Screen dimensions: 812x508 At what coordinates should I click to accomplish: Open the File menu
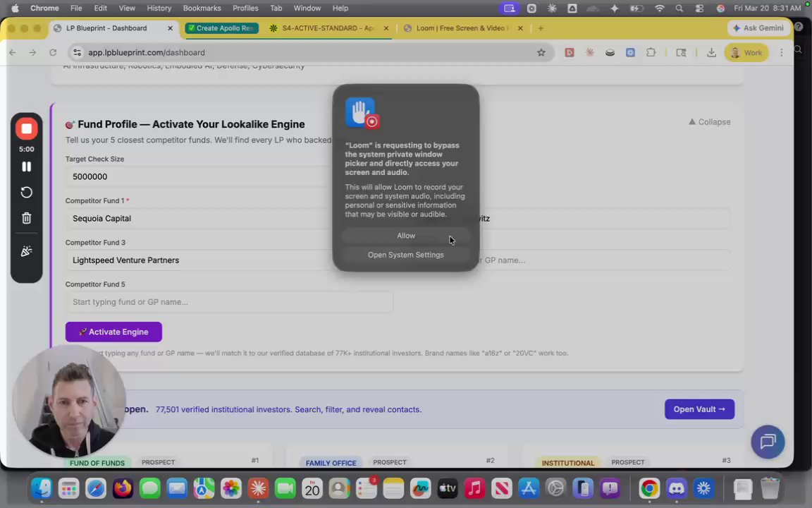tap(76, 8)
